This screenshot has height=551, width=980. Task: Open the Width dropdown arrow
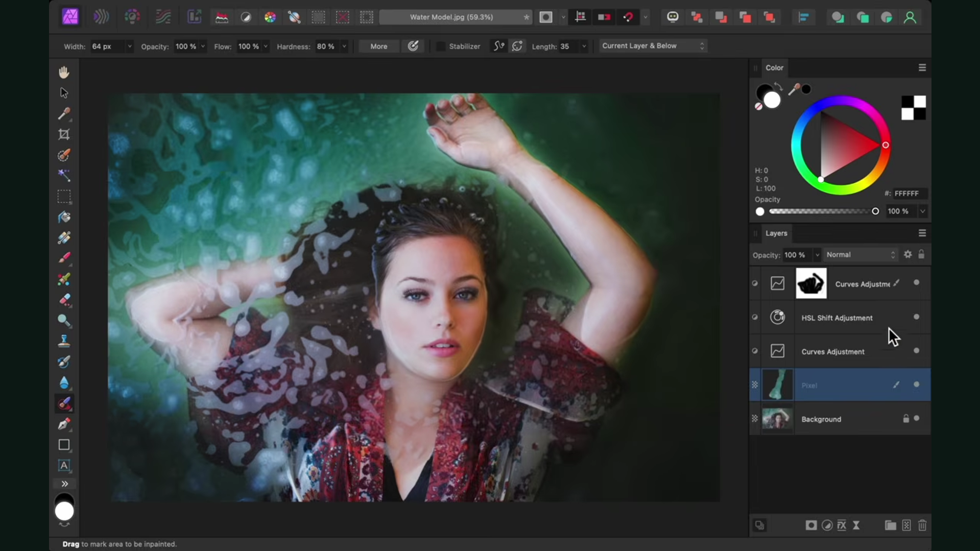click(129, 46)
